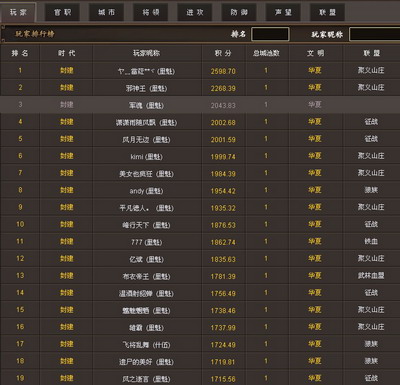Select player 飞将乱舞 in rank 17
This screenshot has height=385, width=400.
click(x=147, y=345)
